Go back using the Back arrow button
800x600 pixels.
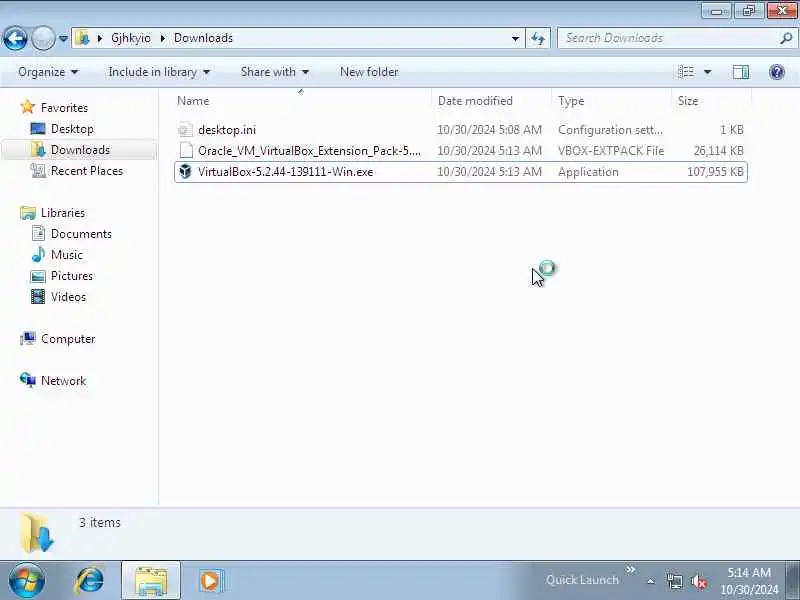pos(15,38)
